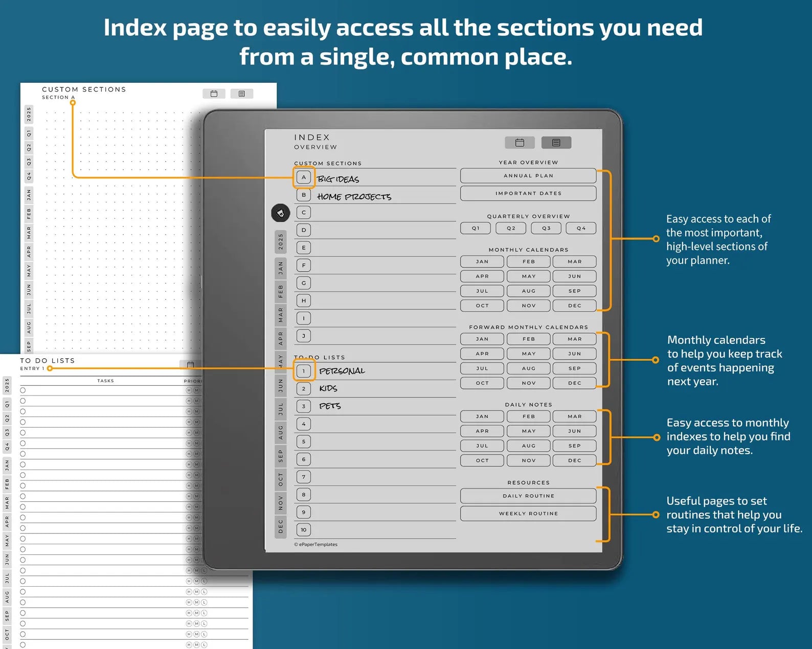The image size is (812, 649).
Task: Select SEP side tab on Index page
Action: click(280, 456)
